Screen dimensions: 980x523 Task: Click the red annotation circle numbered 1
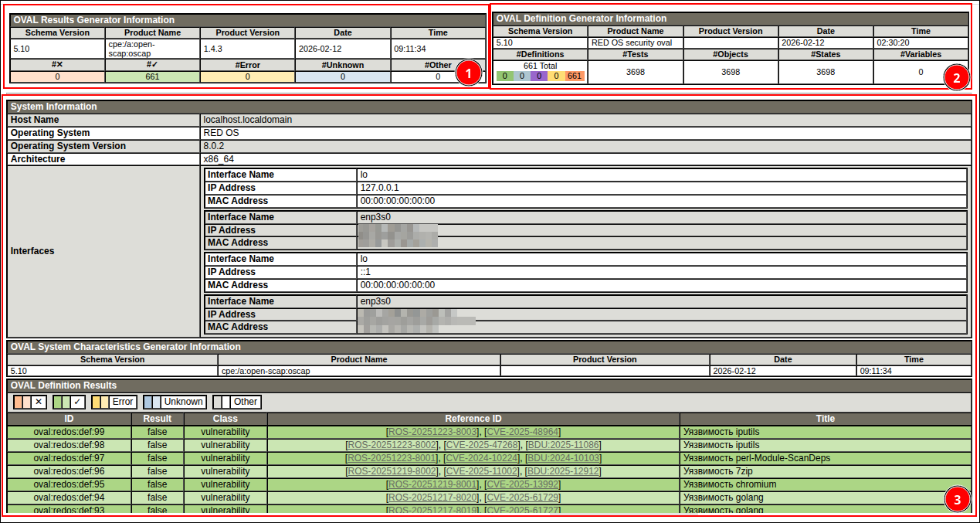click(x=467, y=73)
